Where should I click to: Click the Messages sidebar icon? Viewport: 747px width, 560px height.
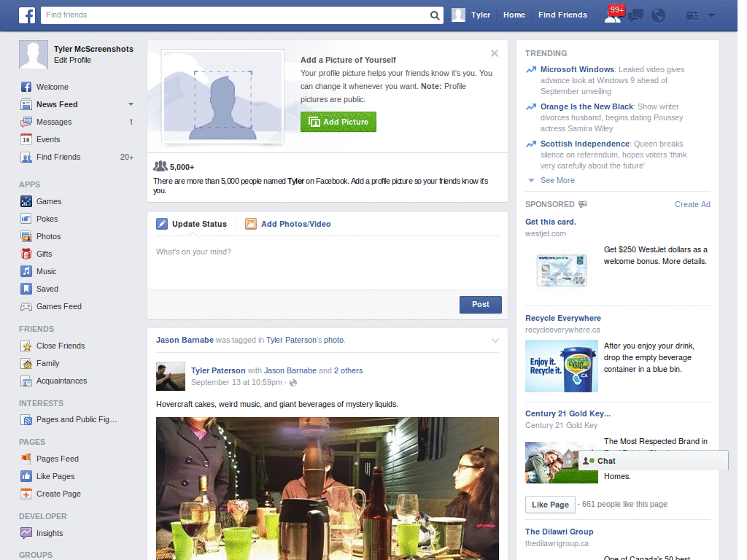point(26,122)
